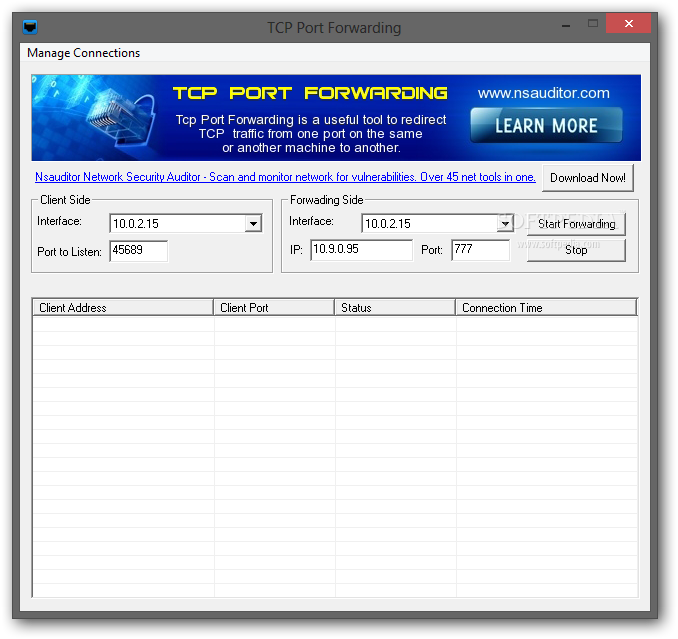Minimize the TCP Port Forwarding window
678x639 pixels.
click(x=566, y=26)
